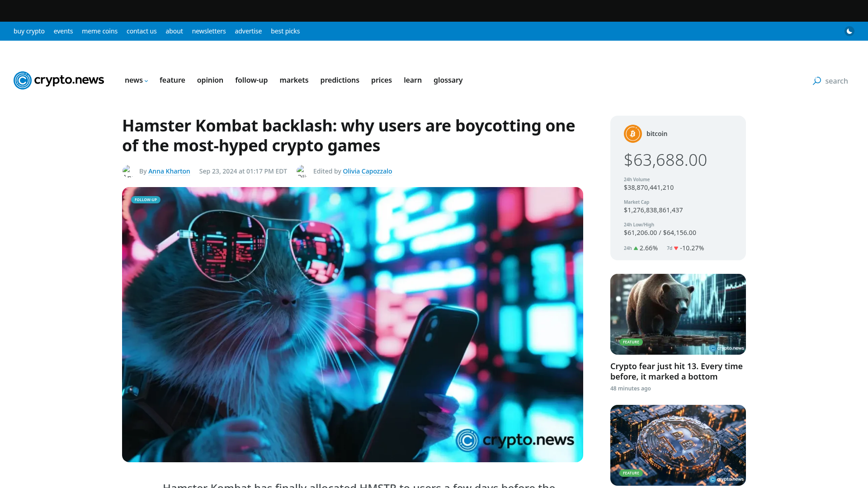This screenshot has width=868, height=488.
Task: Click Olivia Capozzalo's editor avatar
Action: [302, 171]
